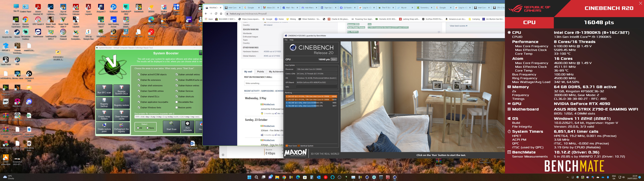Viewport: 644px width, 181px height.
Task: Open INNO3D TuneIT desktop icon
Action: [x=101, y=22]
